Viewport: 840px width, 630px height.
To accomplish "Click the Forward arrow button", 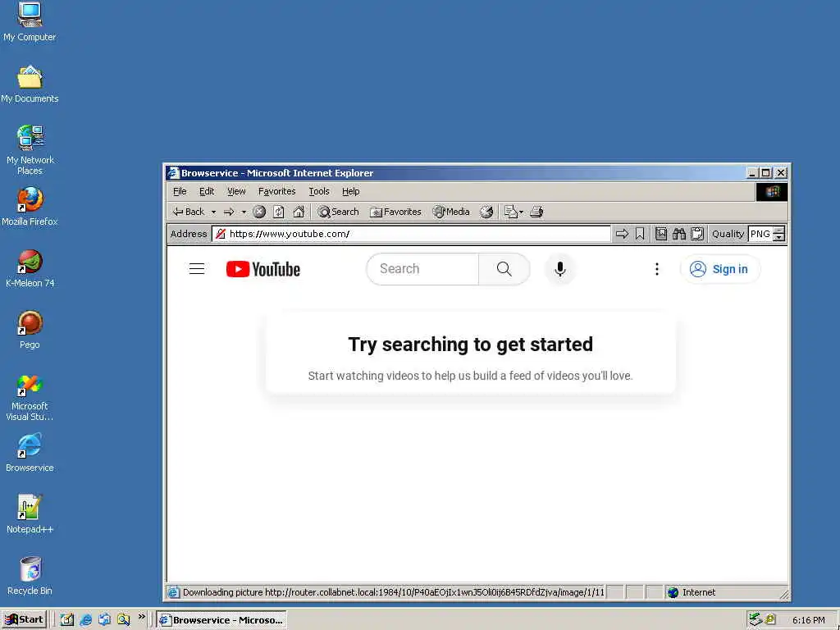I will [x=229, y=212].
